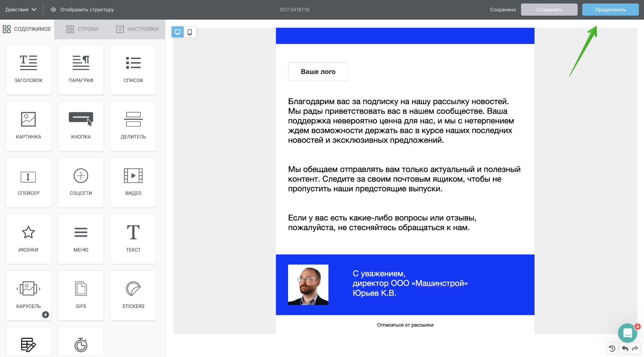Select the Меню content block

(81, 239)
